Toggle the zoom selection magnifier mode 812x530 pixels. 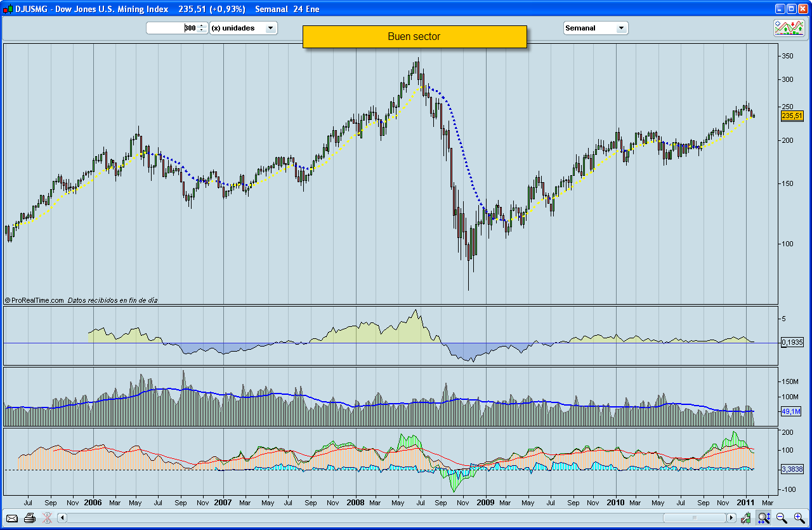763,518
